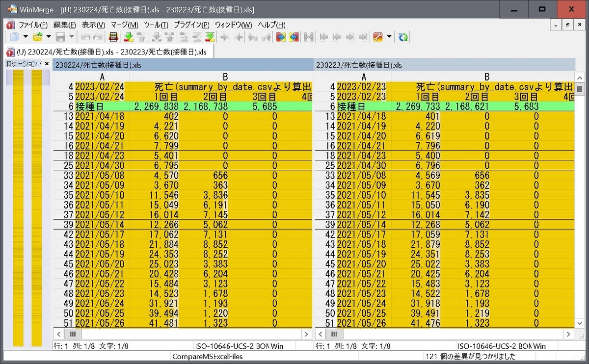Close the ロケーション pane with X
This screenshot has width=589, height=364.
[x=47, y=64]
